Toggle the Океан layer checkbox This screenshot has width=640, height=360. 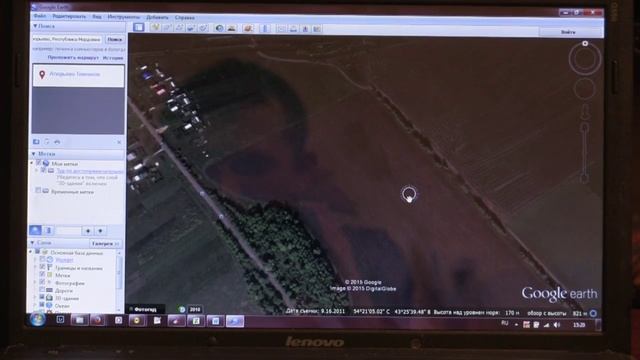(x=42, y=305)
